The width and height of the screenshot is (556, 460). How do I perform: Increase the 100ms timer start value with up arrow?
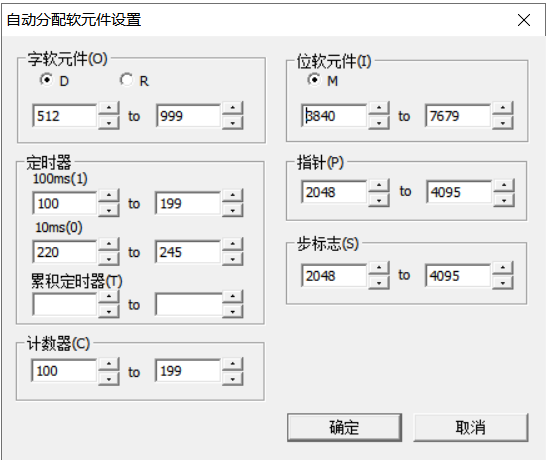pyautogui.click(x=109, y=195)
